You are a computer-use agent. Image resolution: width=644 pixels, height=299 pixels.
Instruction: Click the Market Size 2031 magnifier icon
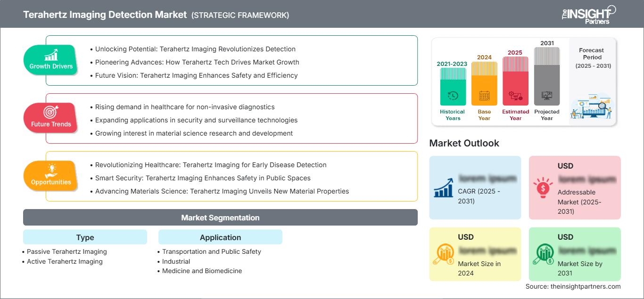point(543,254)
